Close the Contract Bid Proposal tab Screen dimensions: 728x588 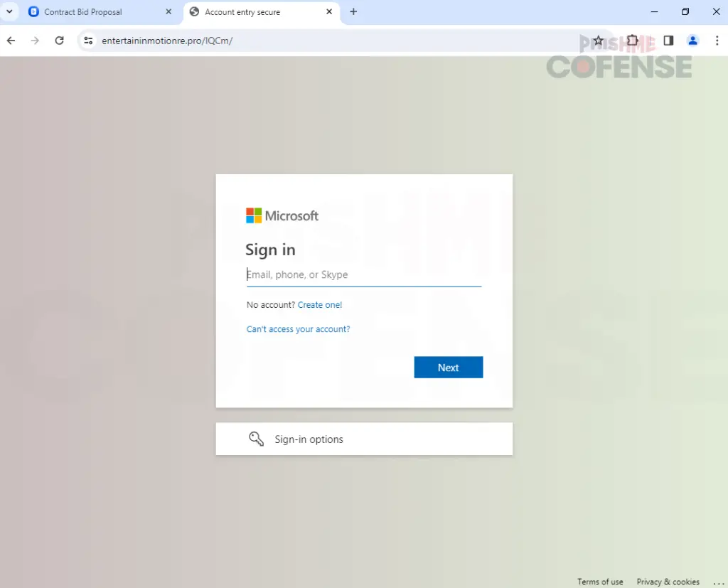[168, 11]
